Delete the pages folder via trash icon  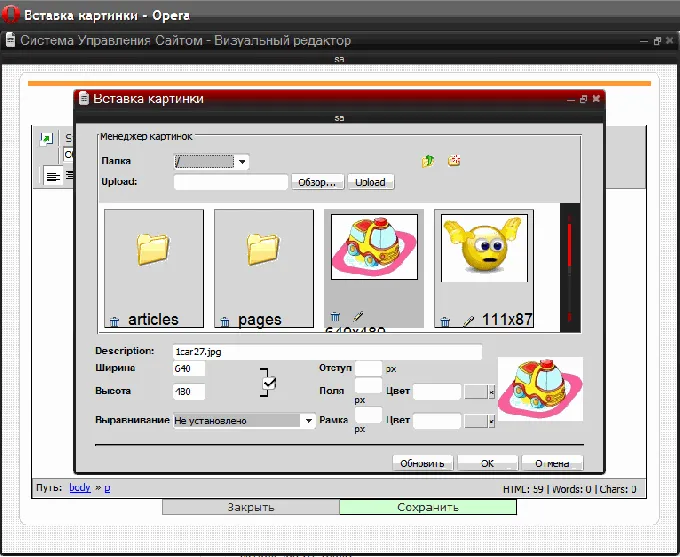click(225, 322)
